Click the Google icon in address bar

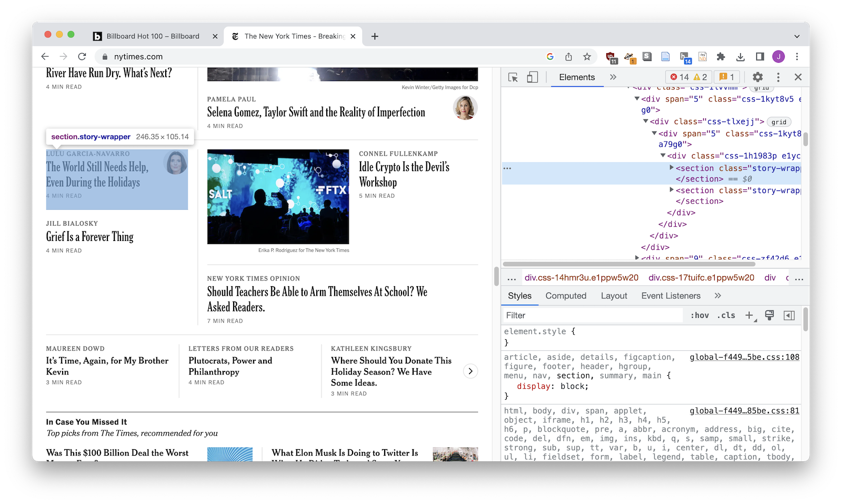click(x=550, y=57)
